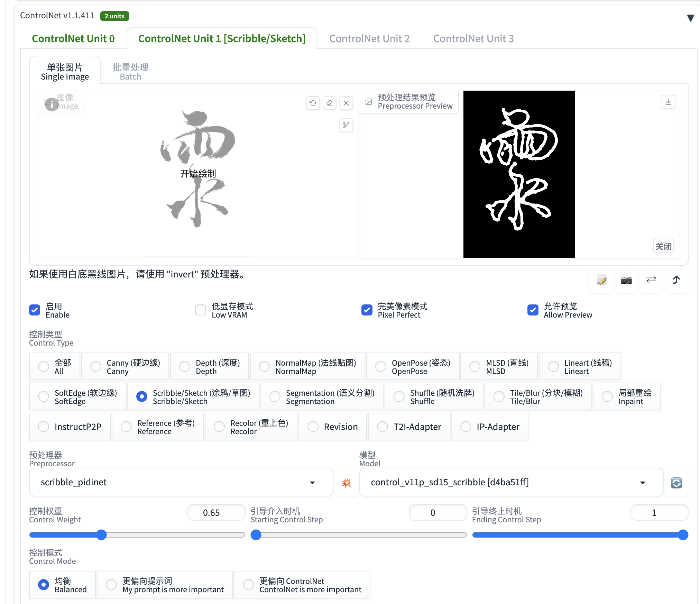Select Inpaint control type
This screenshot has height=604, width=700.
click(627, 397)
